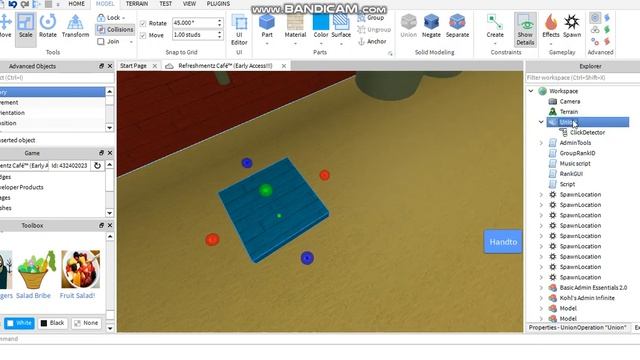Collapse the Workspace tree node
The image size is (640, 360).
[x=531, y=91]
